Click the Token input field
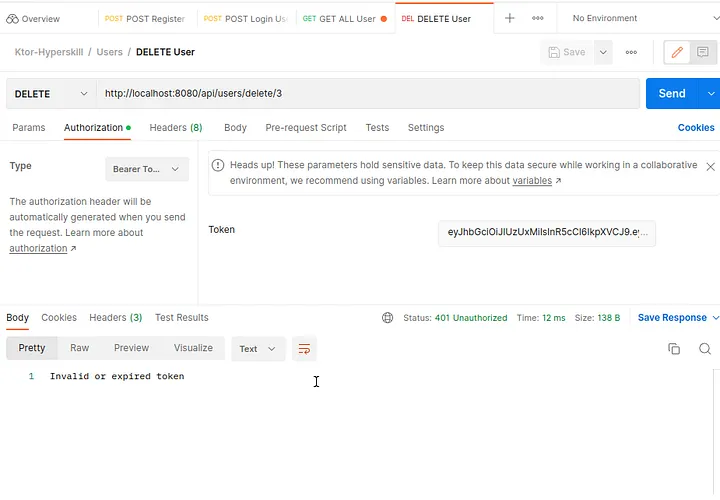Viewport: 720px width, 500px height. pyautogui.click(x=547, y=233)
